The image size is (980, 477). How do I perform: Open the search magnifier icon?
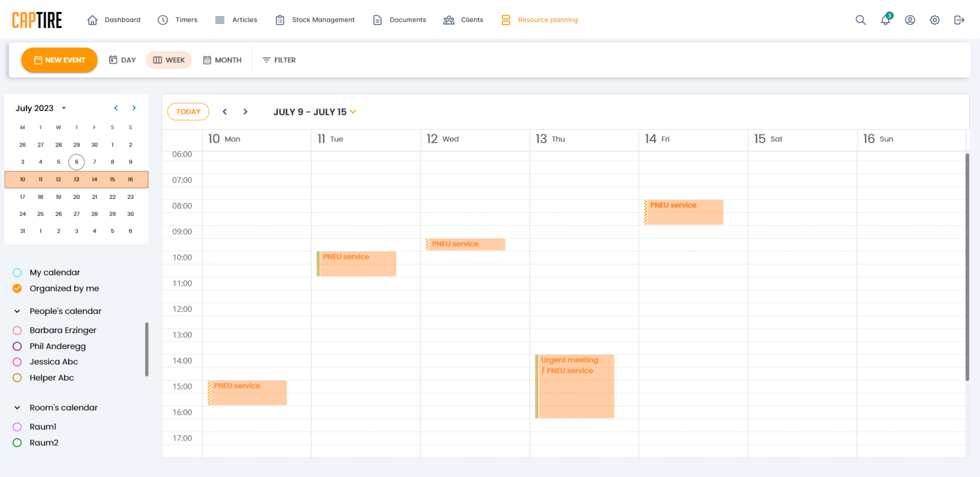(860, 20)
